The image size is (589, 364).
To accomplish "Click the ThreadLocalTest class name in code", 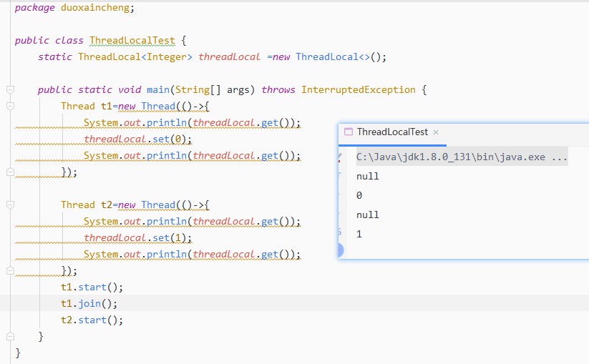I will pyautogui.click(x=132, y=40).
